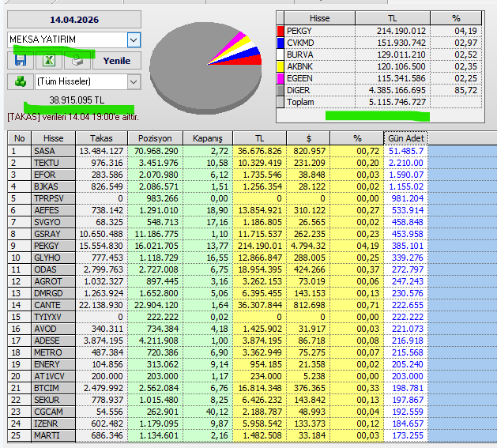Select the SVGYO stock cell
Viewport: 497px width, 448px height.
[x=53, y=222]
